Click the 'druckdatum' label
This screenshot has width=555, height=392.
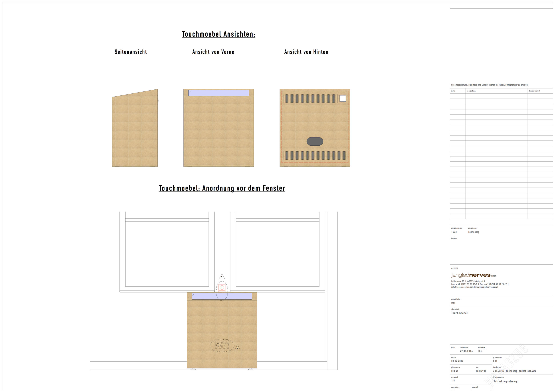464,347
